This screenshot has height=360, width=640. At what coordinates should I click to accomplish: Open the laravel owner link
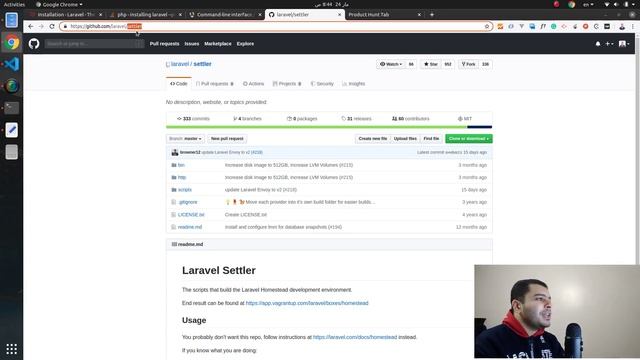point(180,64)
